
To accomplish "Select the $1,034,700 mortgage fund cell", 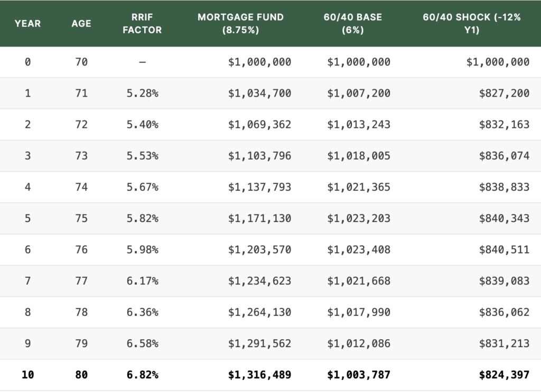I will coord(259,93).
